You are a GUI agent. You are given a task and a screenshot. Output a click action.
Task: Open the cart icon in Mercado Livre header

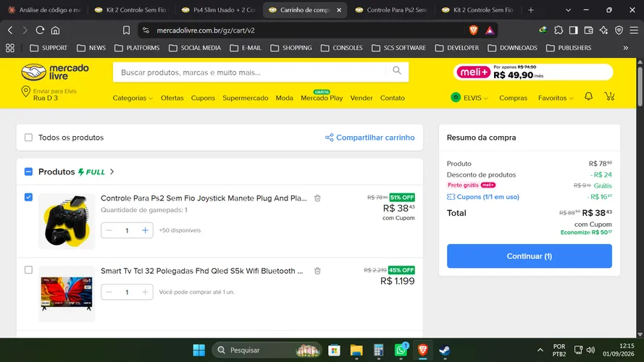click(609, 96)
